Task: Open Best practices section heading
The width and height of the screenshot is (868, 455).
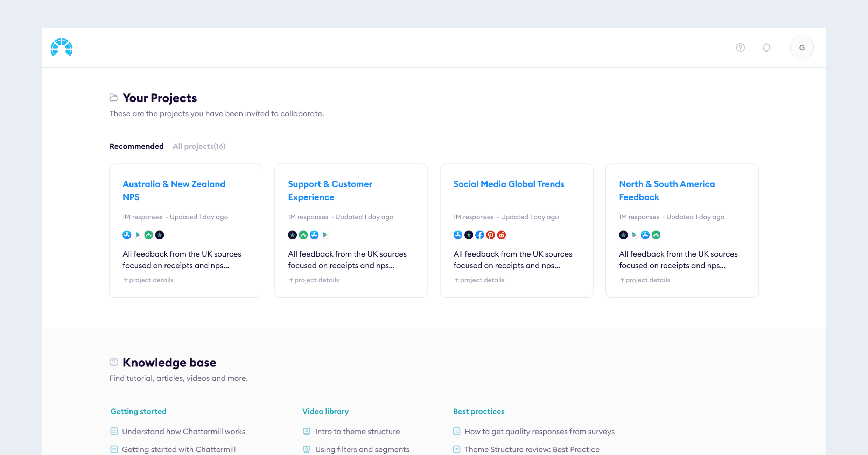Action: 478,412
